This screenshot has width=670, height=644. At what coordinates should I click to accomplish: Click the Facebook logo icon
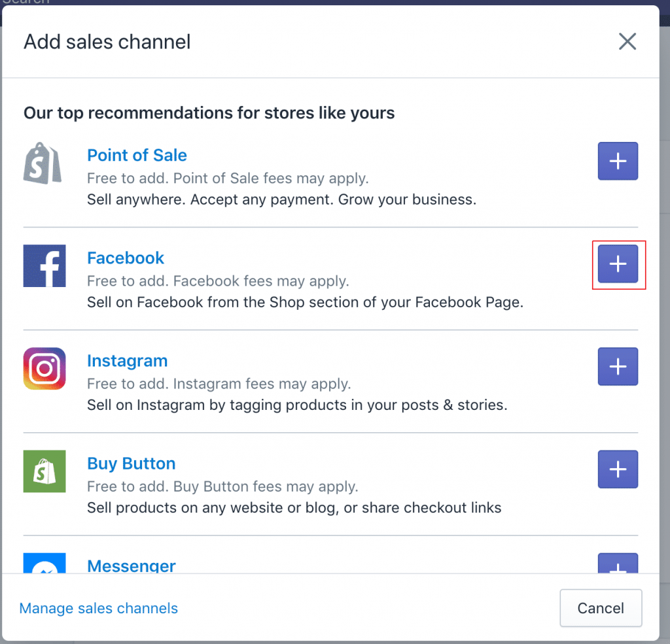click(44, 266)
